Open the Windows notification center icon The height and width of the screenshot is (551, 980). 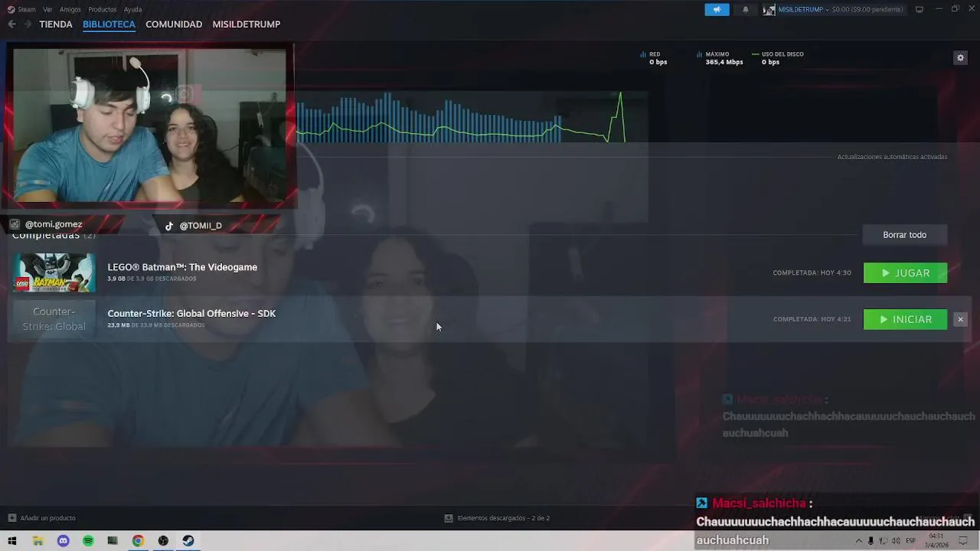click(963, 541)
